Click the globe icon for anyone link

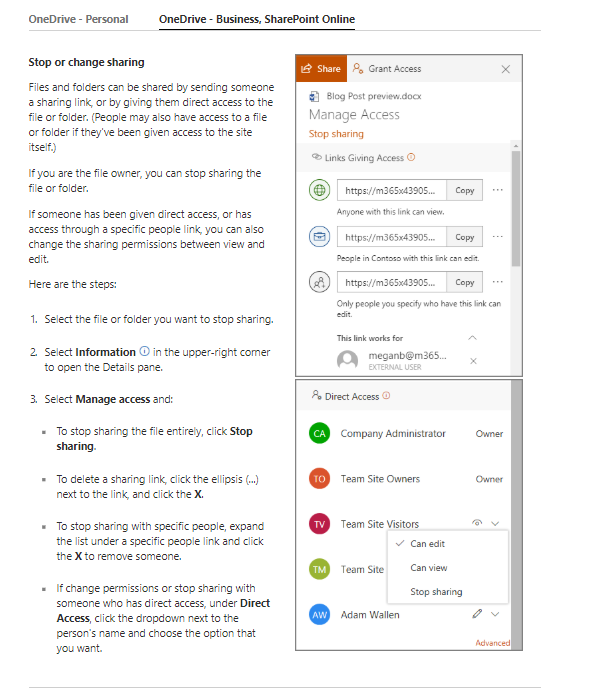point(319,190)
